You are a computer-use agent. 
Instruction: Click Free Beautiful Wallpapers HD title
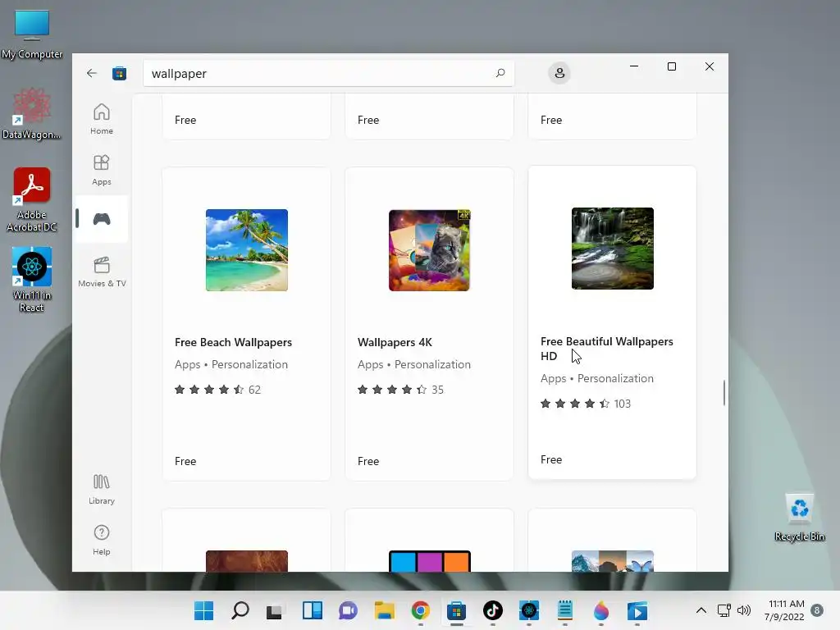point(606,349)
